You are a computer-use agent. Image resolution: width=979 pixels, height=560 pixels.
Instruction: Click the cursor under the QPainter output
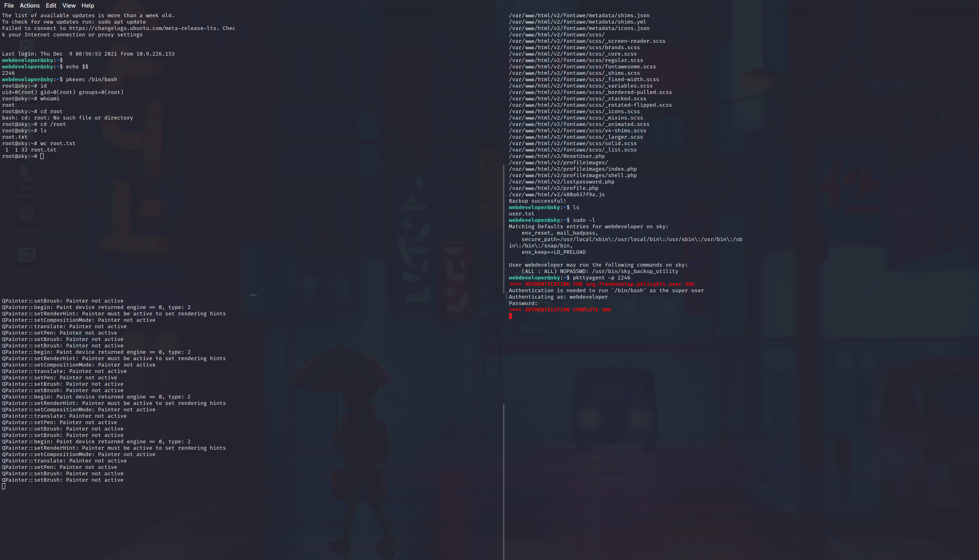[x=4, y=486]
